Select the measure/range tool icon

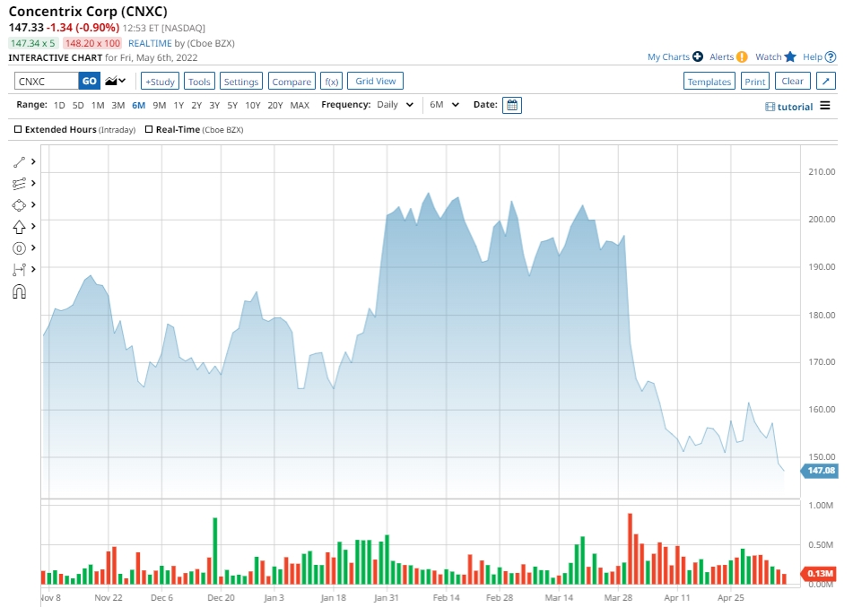(x=19, y=270)
